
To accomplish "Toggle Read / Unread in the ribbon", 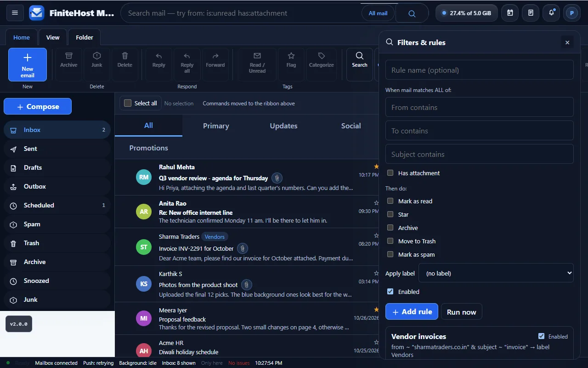I will pyautogui.click(x=257, y=64).
